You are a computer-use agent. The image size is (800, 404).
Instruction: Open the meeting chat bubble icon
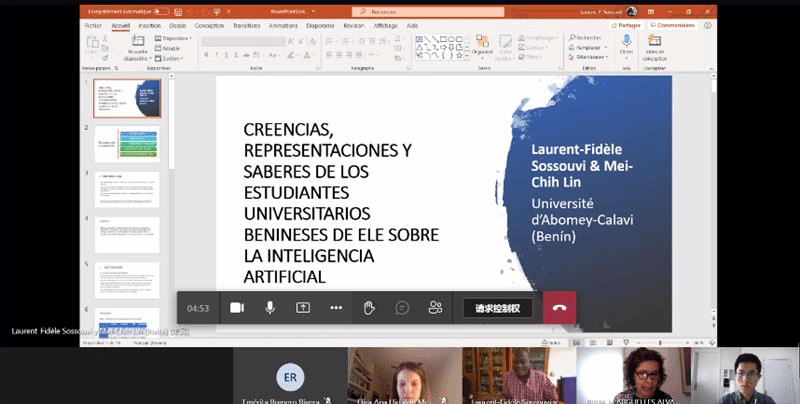[402, 308]
